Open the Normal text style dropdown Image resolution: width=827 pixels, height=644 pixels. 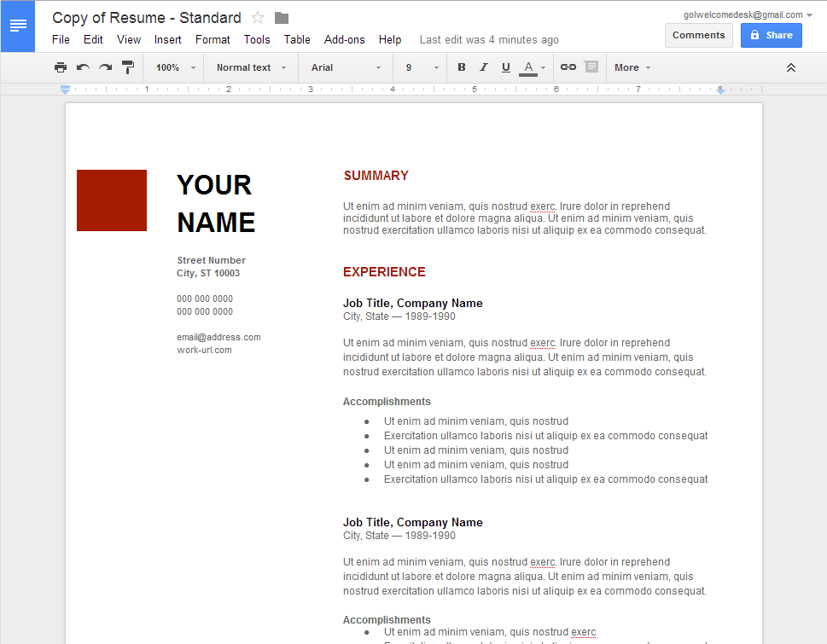(x=251, y=67)
